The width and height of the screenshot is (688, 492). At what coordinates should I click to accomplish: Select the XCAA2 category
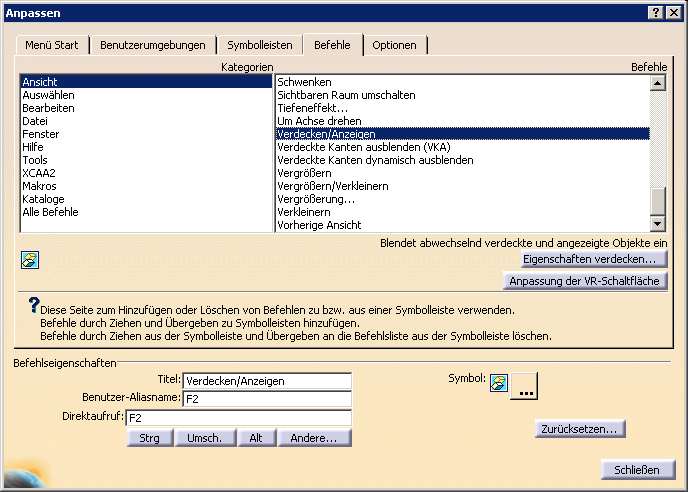[146, 173]
